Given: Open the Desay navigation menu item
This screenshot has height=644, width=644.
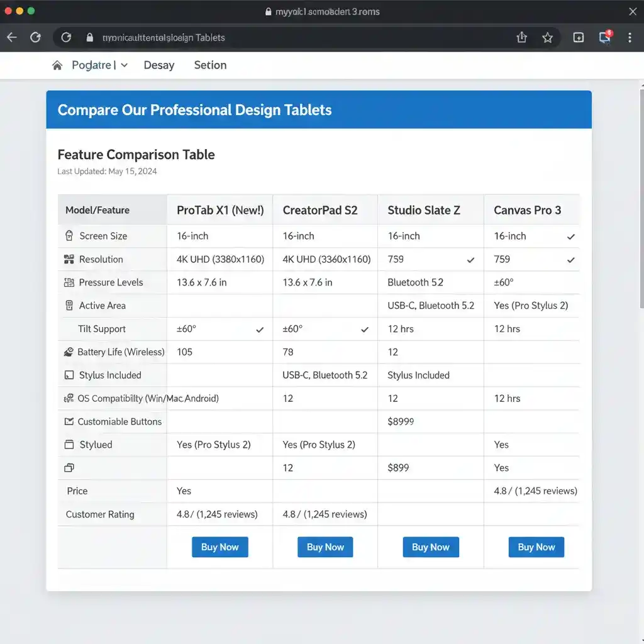Looking at the screenshot, I should coord(158,65).
